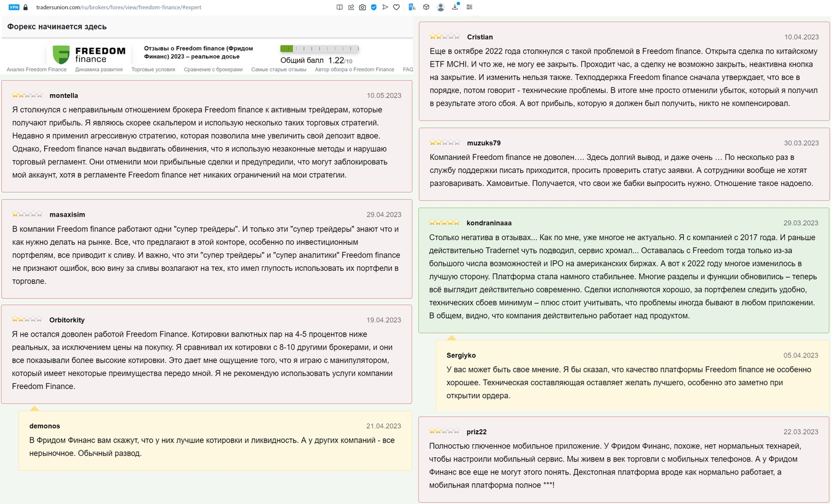831x504 pixels.
Task: Click the paper-plane send icon
Action: point(385,7)
